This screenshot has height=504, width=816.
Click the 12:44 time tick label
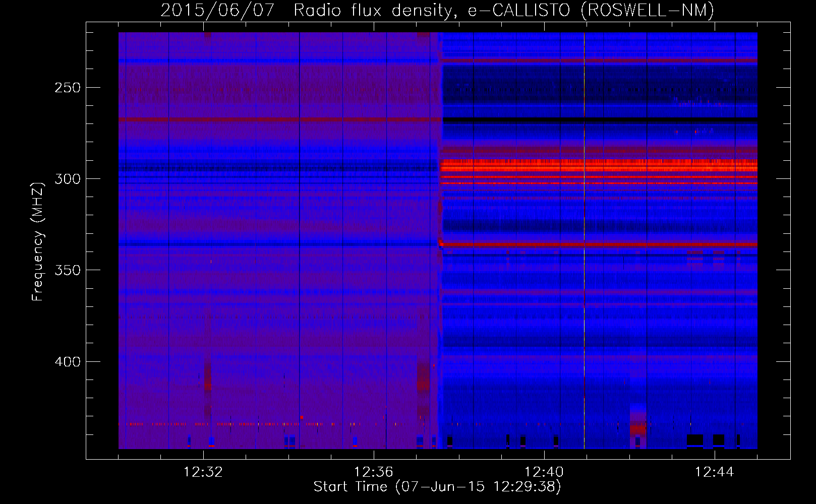coord(714,472)
